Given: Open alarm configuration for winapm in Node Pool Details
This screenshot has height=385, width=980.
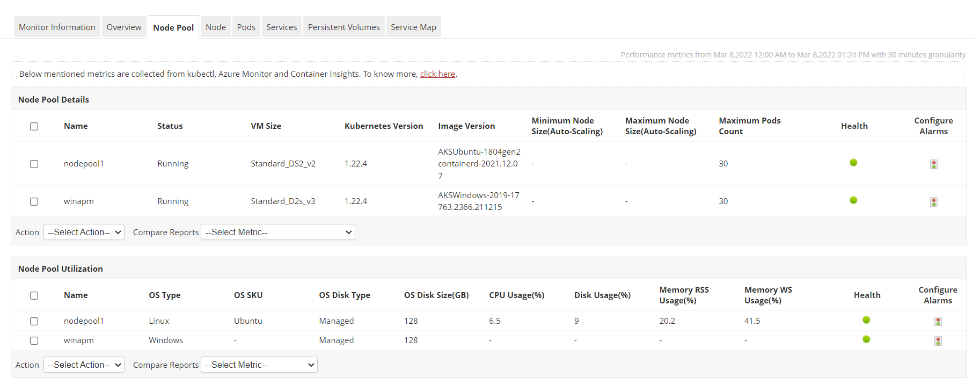Looking at the screenshot, I should pos(933,202).
